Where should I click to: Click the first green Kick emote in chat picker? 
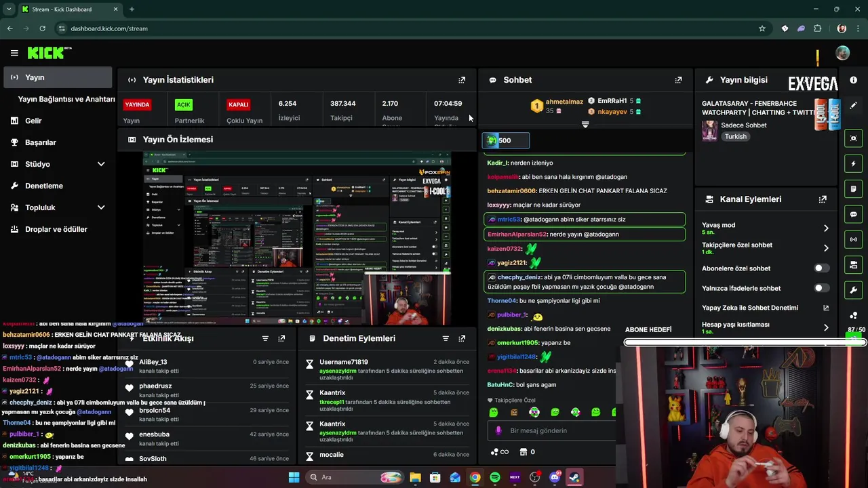click(493, 411)
